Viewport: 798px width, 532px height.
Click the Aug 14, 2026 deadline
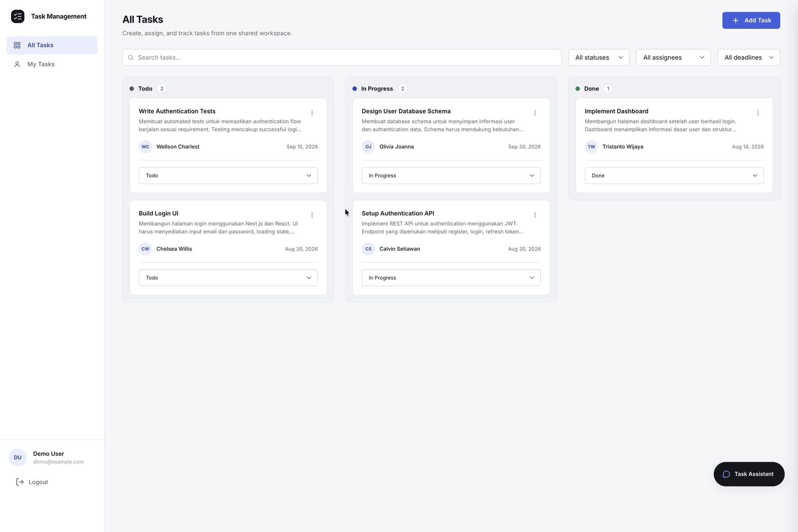pyautogui.click(x=747, y=147)
